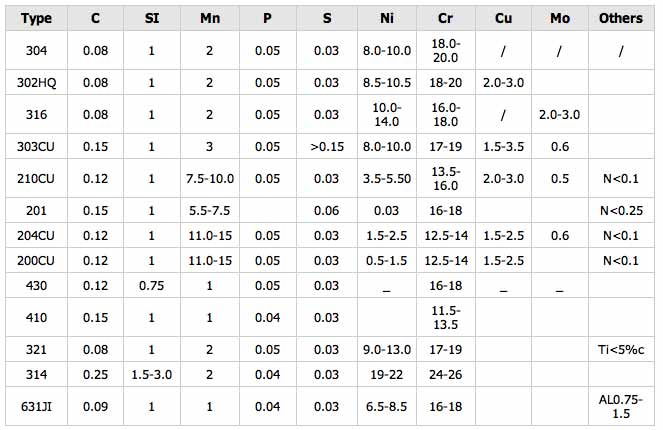Click the Mn column header

[210, 18]
